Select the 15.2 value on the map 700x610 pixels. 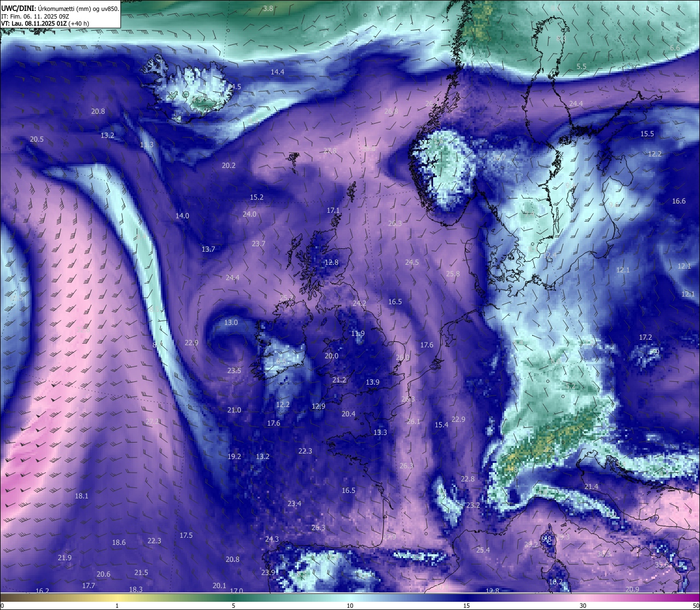(256, 197)
